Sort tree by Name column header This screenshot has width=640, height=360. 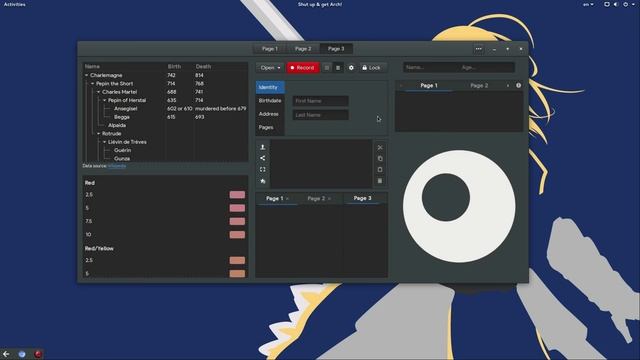[124, 67]
